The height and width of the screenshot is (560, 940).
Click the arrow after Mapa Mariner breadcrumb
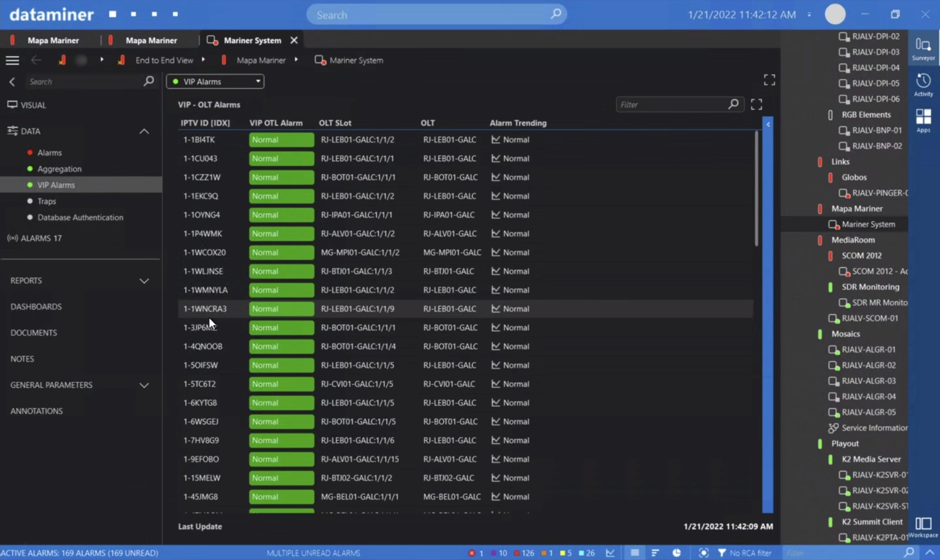coord(296,60)
